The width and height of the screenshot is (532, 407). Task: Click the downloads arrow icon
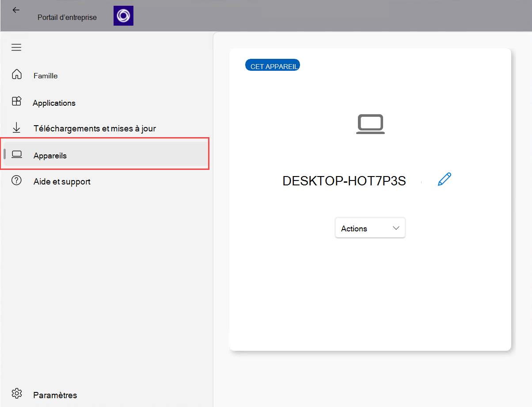pyautogui.click(x=16, y=128)
